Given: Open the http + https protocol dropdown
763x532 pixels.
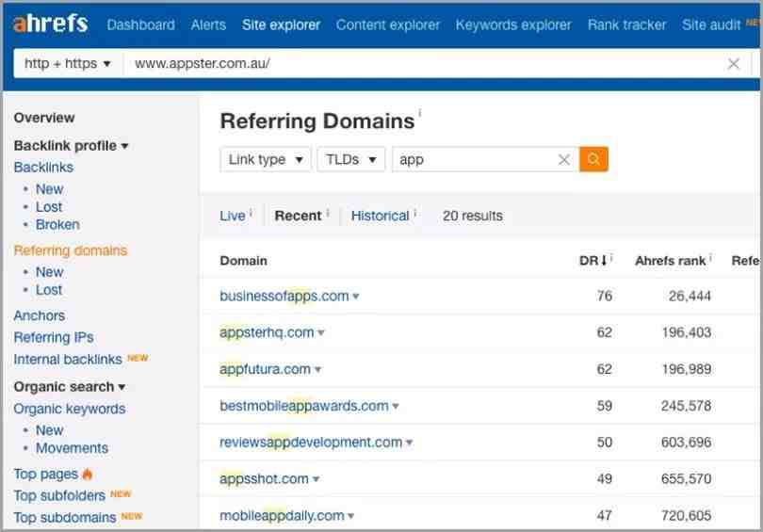Looking at the screenshot, I should click(68, 64).
